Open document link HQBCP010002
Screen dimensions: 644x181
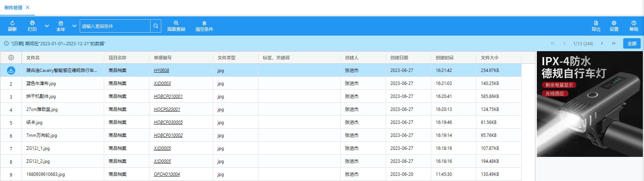tap(168, 135)
